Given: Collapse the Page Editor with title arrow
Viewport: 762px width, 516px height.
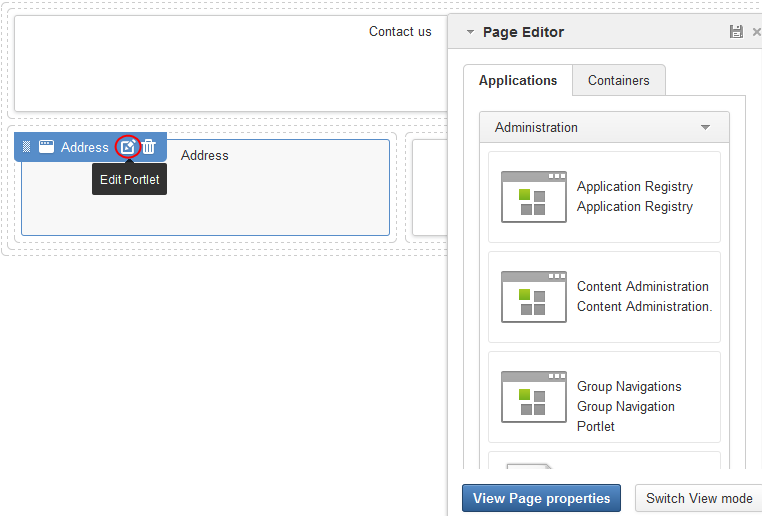Looking at the screenshot, I should [x=470, y=32].
